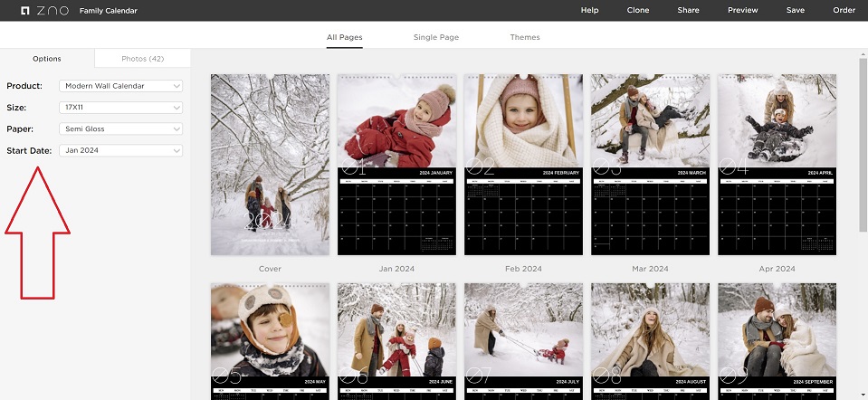Select the Options panel tab
Viewport: 868px width, 400px height.
[x=47, y=58]
